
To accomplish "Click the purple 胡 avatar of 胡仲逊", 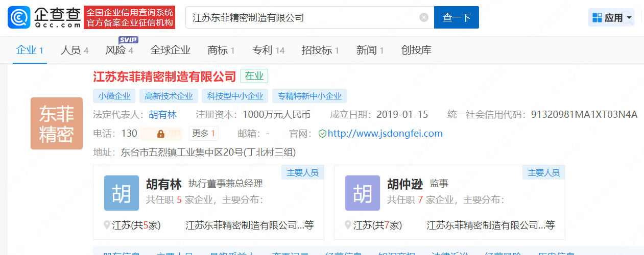I will coord(363,193).
